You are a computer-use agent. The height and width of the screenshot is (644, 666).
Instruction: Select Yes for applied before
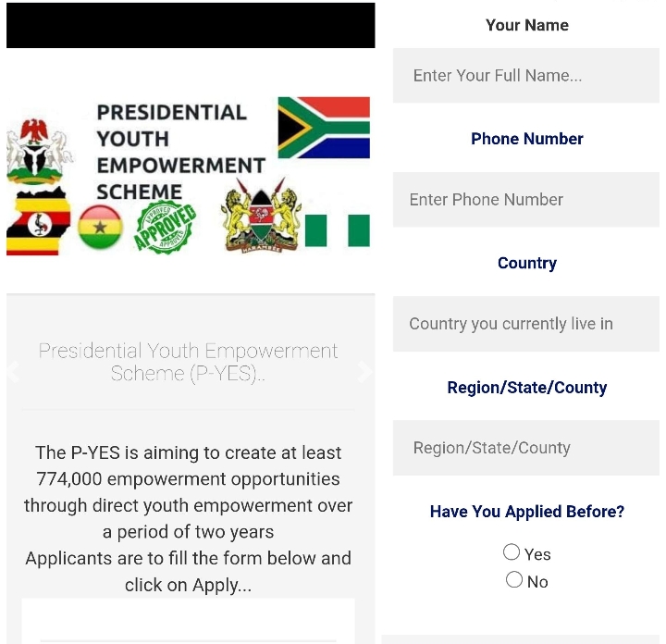click(x=512, y=552)
